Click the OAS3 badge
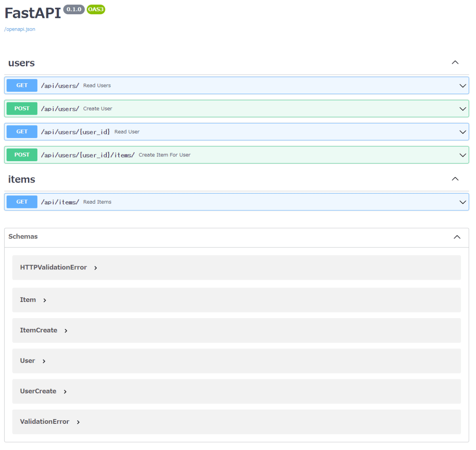Image resolution: width=476 pixels, height=450 pixels. point(96,9)
